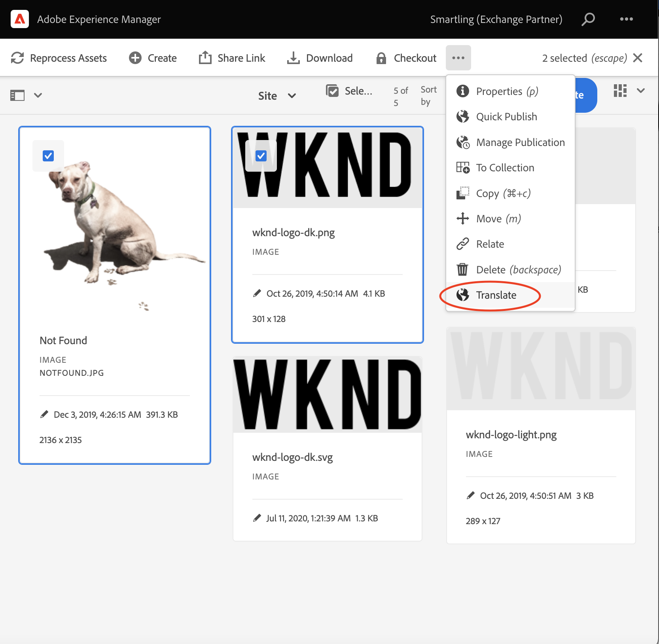
Task: Toggle the more actions ellipsis button
Action: (458, 58)
